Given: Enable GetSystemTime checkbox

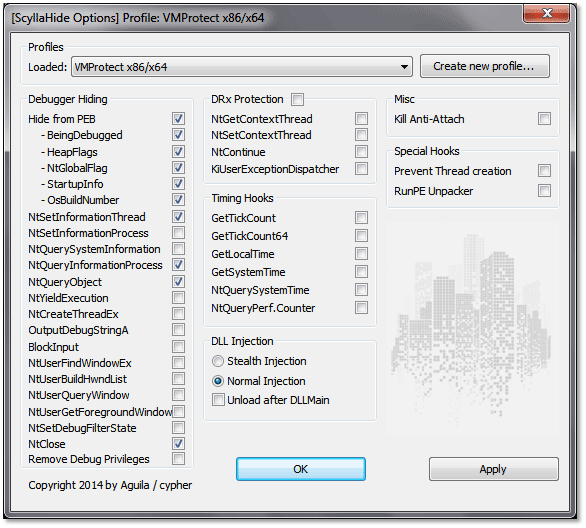Looking at the screenshot, I should [x=361, y=272].
